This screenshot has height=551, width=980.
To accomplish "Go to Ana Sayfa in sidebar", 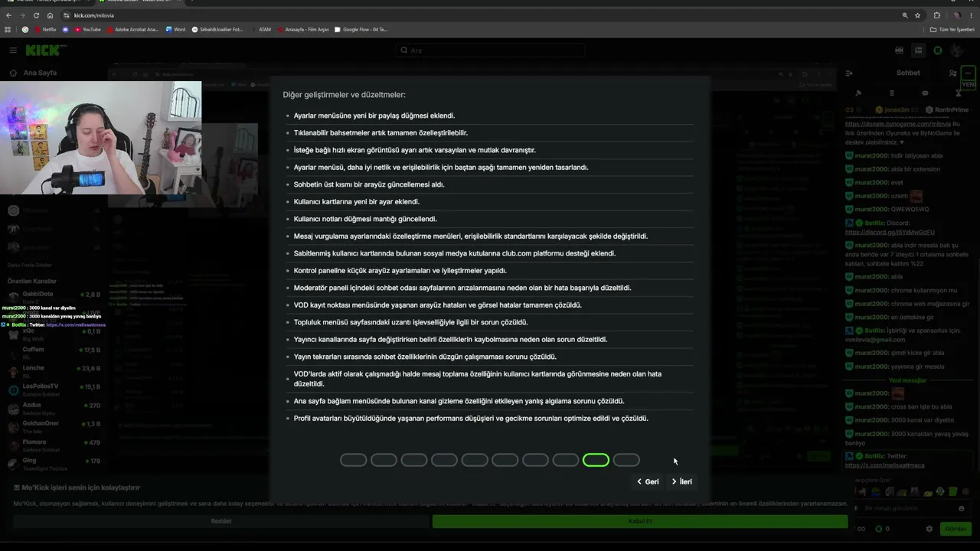I will [33, 73].
